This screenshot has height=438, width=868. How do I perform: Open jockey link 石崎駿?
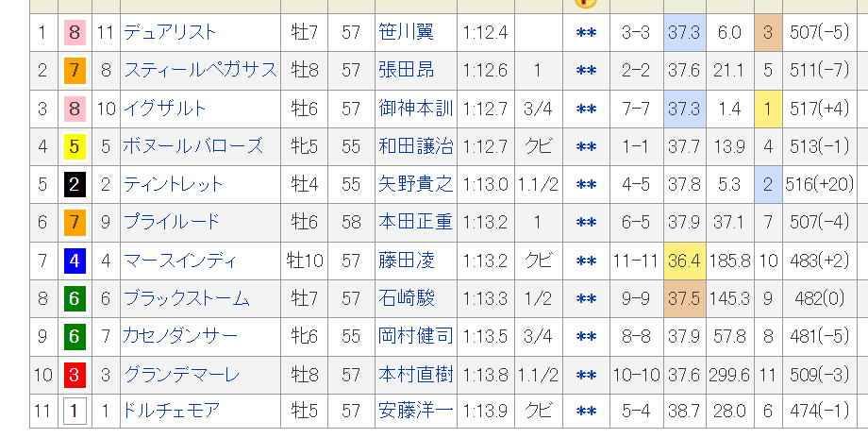click(x=407, y=298)
